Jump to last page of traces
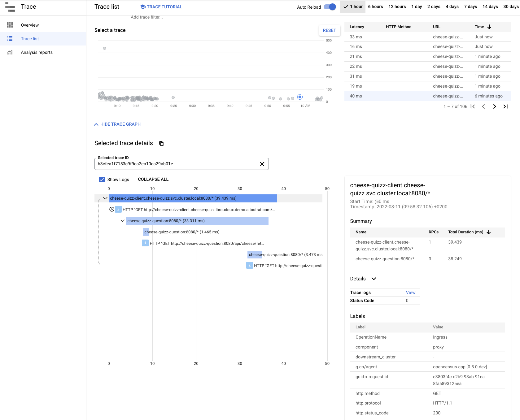This screenshot has height=420, width=520. (505, 106)
